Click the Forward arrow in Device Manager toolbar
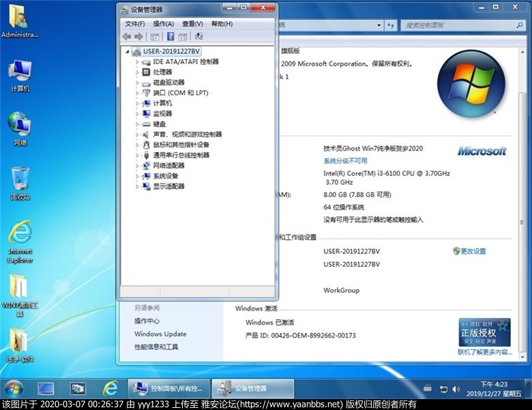This screenshot has width=532, height=410. tap(138, 37)
